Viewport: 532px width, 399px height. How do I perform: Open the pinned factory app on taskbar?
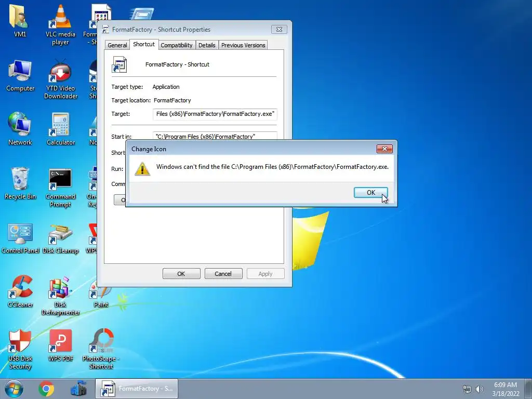[x=78, y=389]
